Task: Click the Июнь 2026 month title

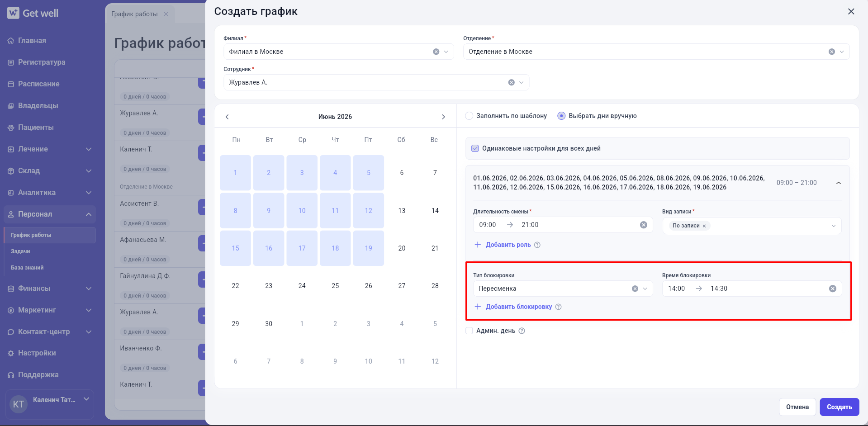Action: 335,117
